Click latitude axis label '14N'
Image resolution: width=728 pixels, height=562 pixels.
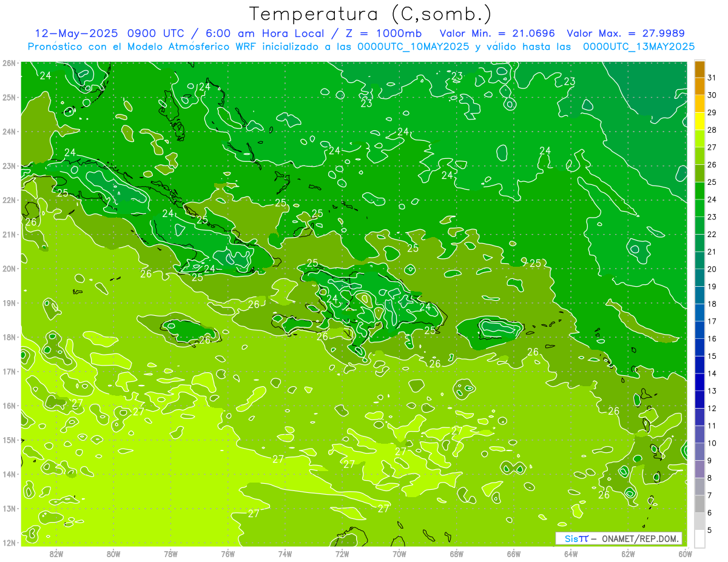[x=9, y=474]
